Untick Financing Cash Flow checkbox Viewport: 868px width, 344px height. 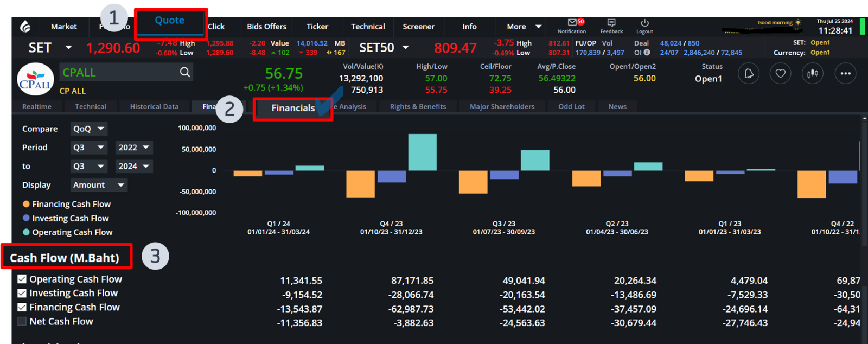[x=22, y=307]
